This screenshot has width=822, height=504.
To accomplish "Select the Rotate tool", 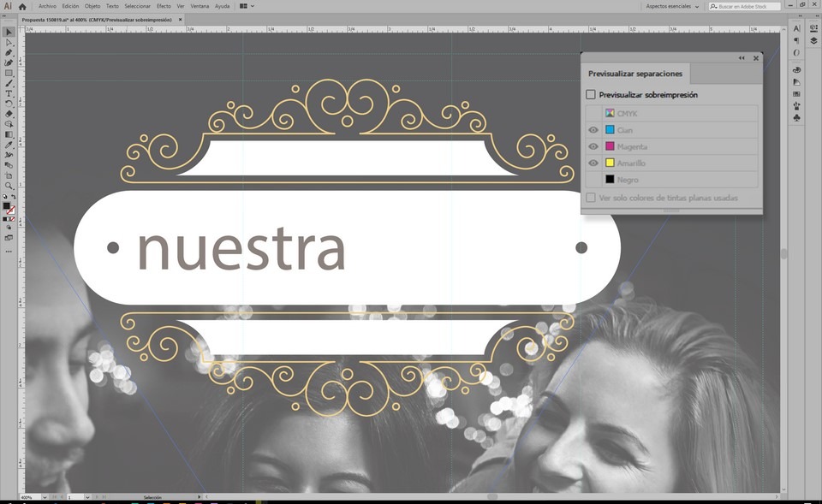I will [9, 104].
